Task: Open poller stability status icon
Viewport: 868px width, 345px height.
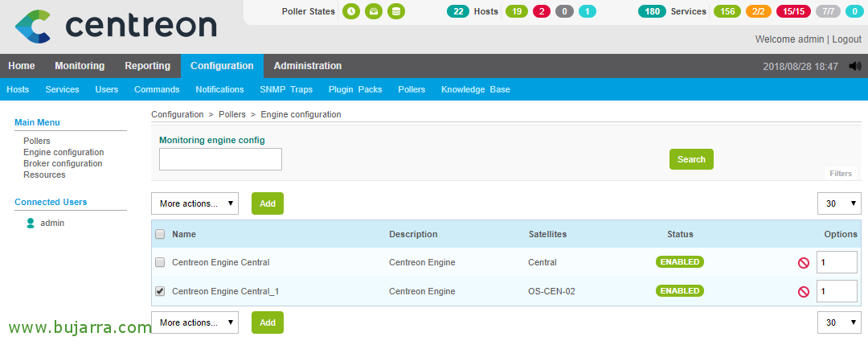Action: click(374, 11)
